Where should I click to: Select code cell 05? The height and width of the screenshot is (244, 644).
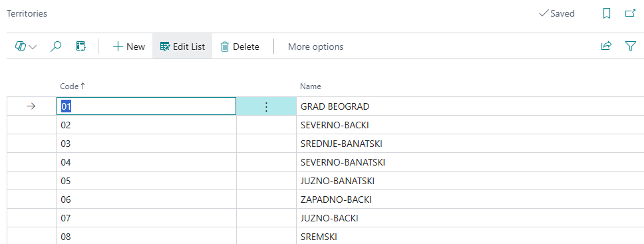(146, 181)
